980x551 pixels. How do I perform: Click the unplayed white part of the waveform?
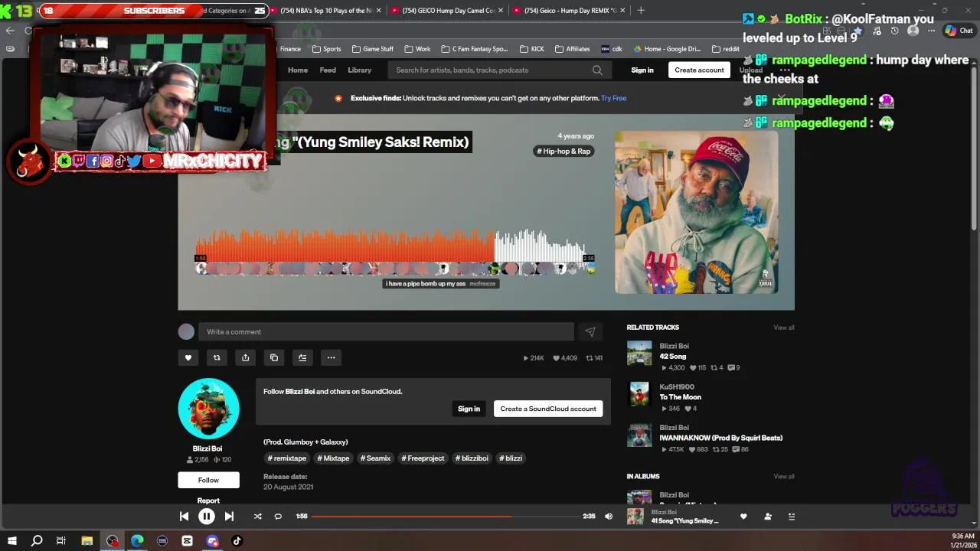pyautogui.click(x=540, y=246)
